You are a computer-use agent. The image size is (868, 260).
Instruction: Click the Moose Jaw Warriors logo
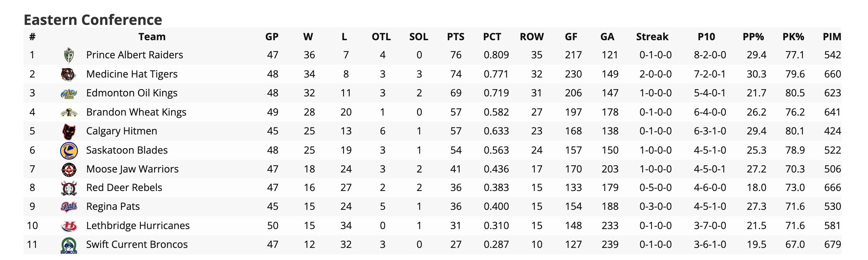coord(69,169)
